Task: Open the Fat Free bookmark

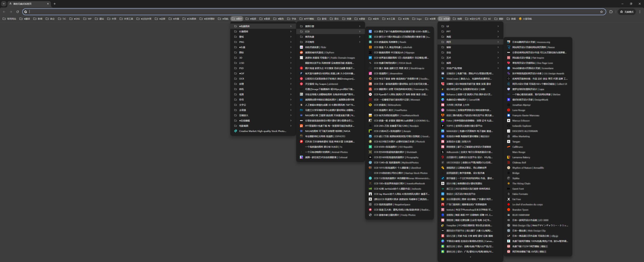Action: click(538, 199)
